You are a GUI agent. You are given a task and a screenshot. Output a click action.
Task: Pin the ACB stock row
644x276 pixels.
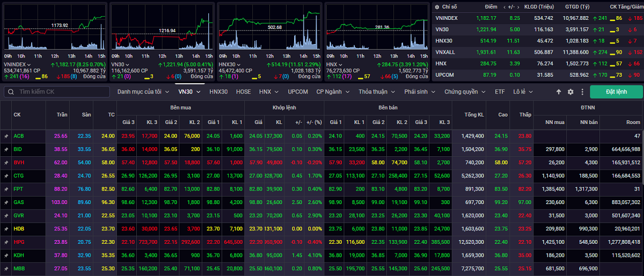tap(6, 136)
